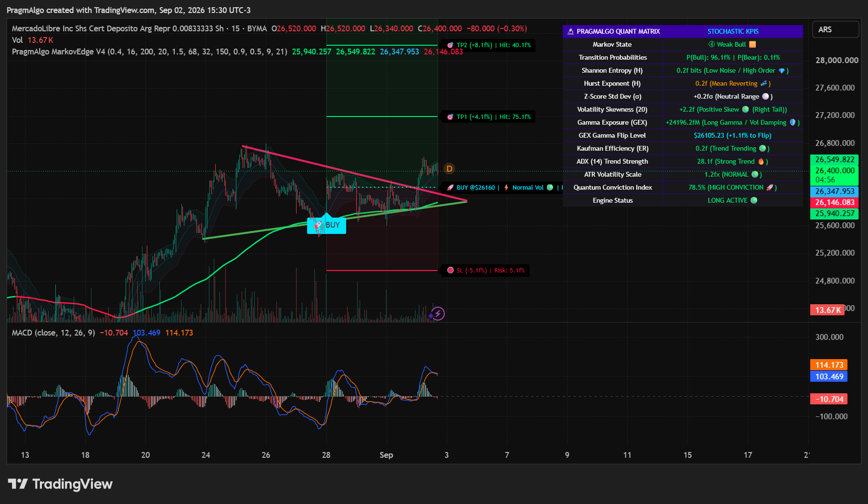Click the Sep label on time axis
Image resolution: width=868 pixels, height=504 pixels.
(x=386, y=455)
